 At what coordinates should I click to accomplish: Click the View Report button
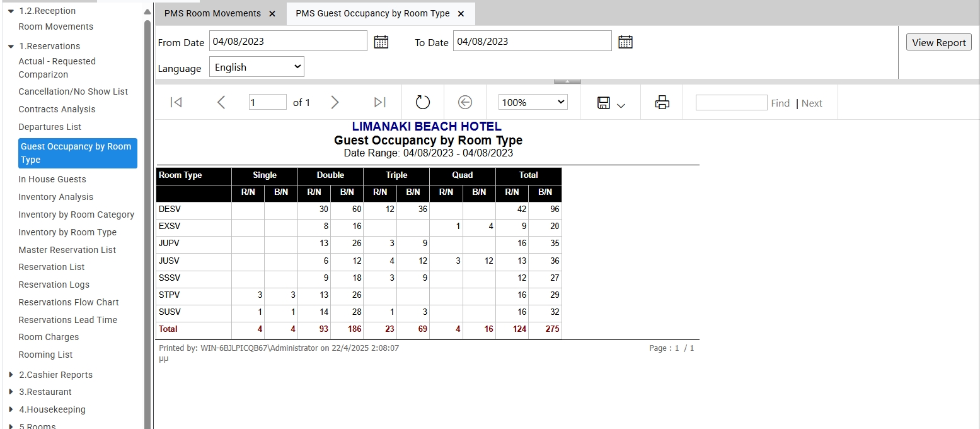(939, 42)
